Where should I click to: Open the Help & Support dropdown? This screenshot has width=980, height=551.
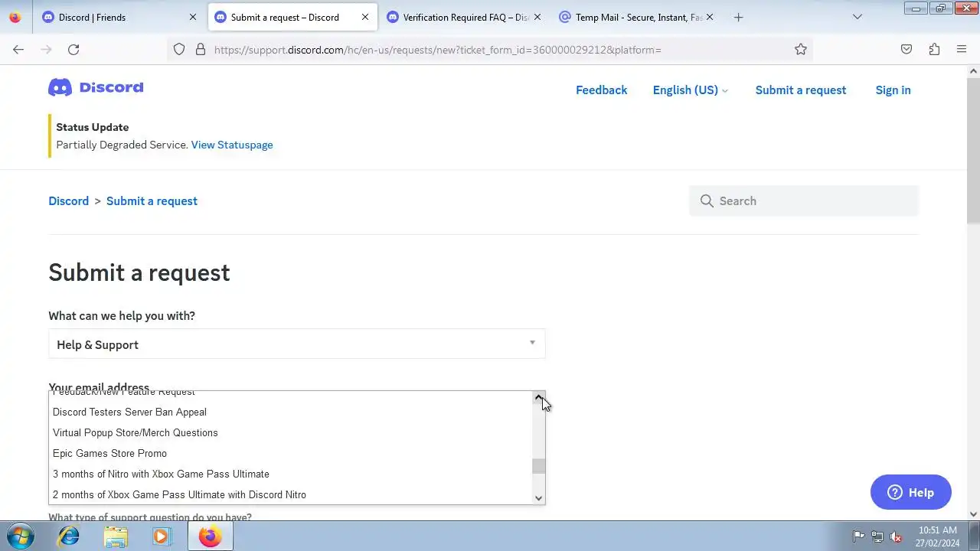297,344
